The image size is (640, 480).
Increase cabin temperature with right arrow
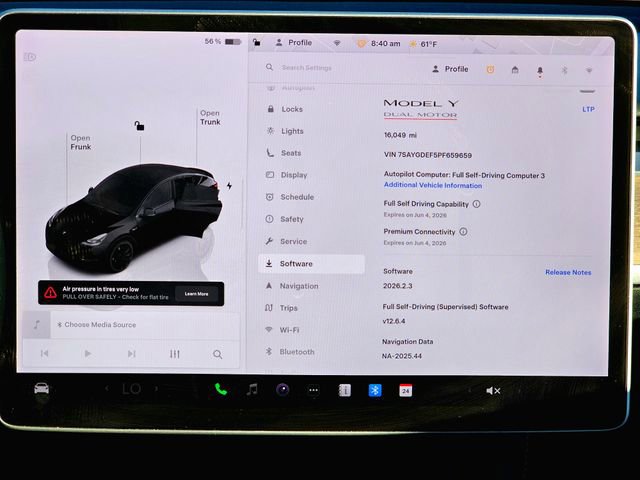157,389
